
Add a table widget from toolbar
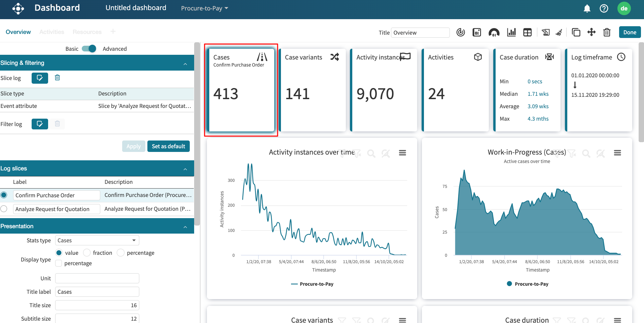click(x=527, y=32)
